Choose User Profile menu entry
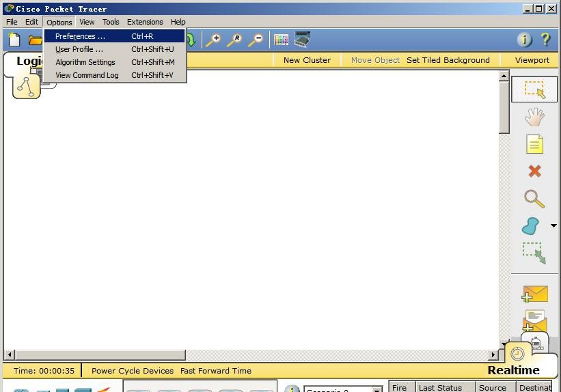The height and width of the screenshot is (392, 561). click(x=115, y=49)
